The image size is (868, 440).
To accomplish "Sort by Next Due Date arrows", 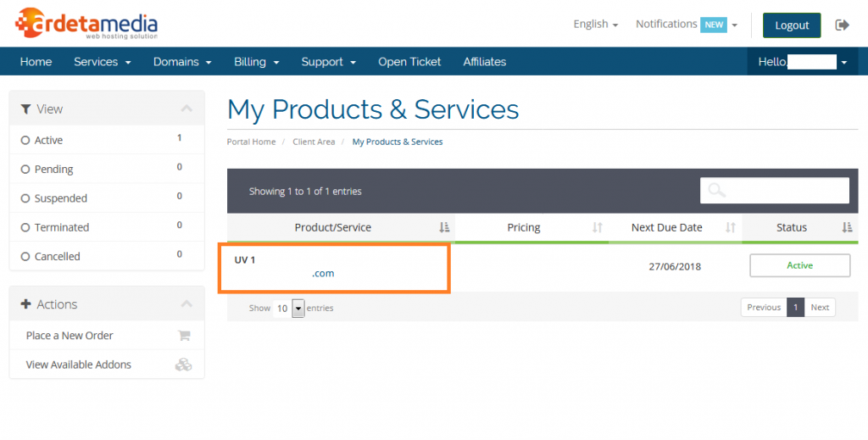I will point(731,227).
